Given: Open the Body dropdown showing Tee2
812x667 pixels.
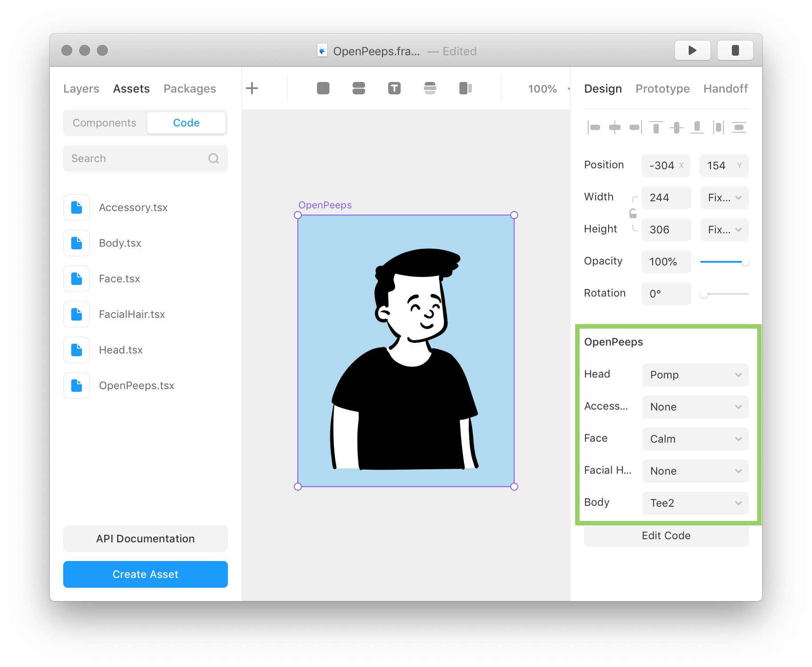Looking at the screenshot, I should point(695,503).
